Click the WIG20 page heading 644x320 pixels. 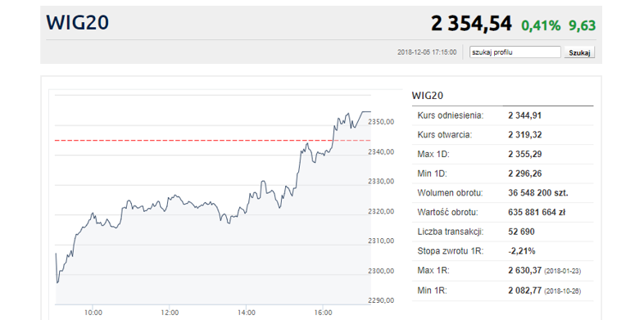(x=78, y=23)
